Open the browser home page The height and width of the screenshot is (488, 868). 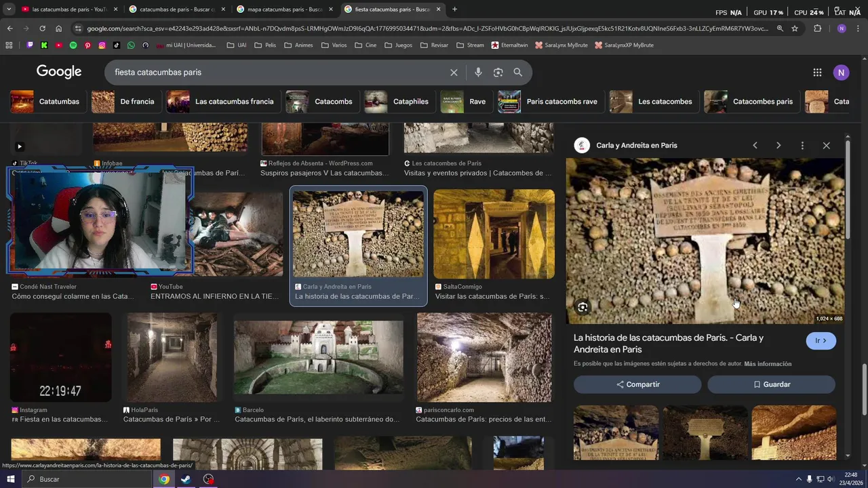58,28
